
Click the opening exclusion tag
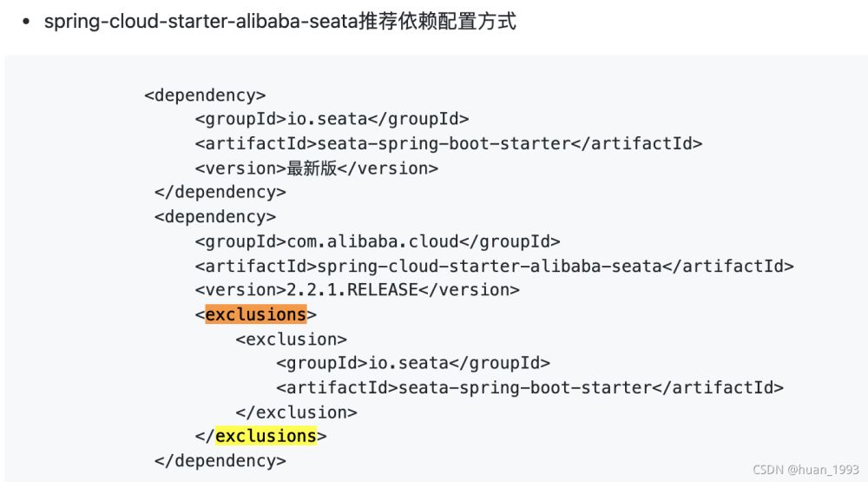[291, 339]
